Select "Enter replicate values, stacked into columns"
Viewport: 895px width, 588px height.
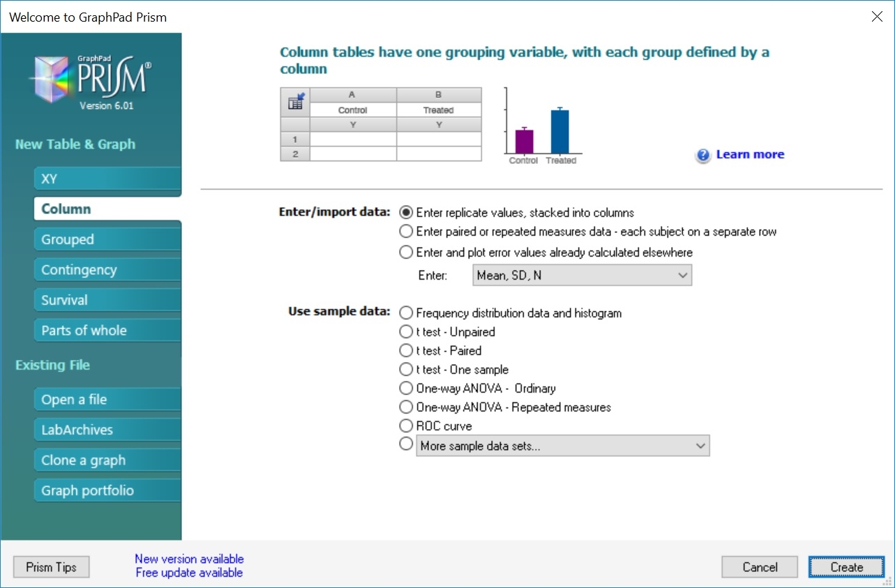pyautogui.click(x=406, y=213)
